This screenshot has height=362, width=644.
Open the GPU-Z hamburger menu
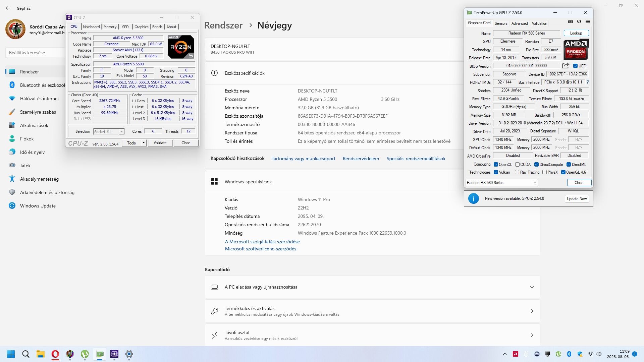pyautogui.click(x=588, y=22)
